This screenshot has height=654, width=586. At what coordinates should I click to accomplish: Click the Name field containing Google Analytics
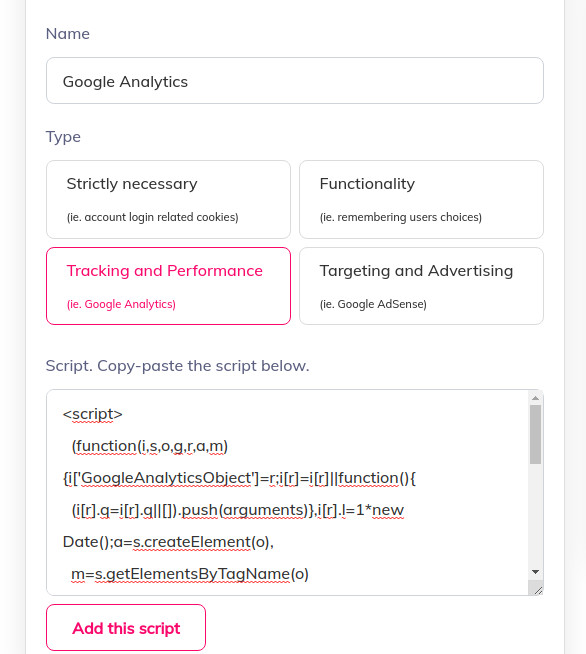294,80
